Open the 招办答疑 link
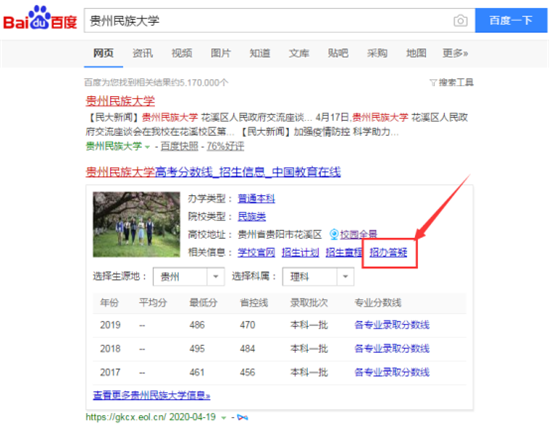The height and width of the screenshot is (427, 550). click(x=388, y=252)
